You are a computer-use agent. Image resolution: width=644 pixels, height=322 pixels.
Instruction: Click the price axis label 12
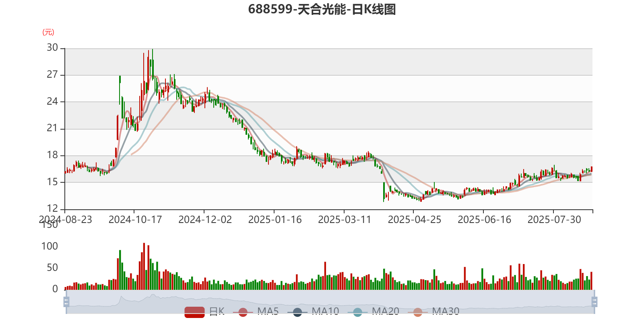click(x=52, y=208)
